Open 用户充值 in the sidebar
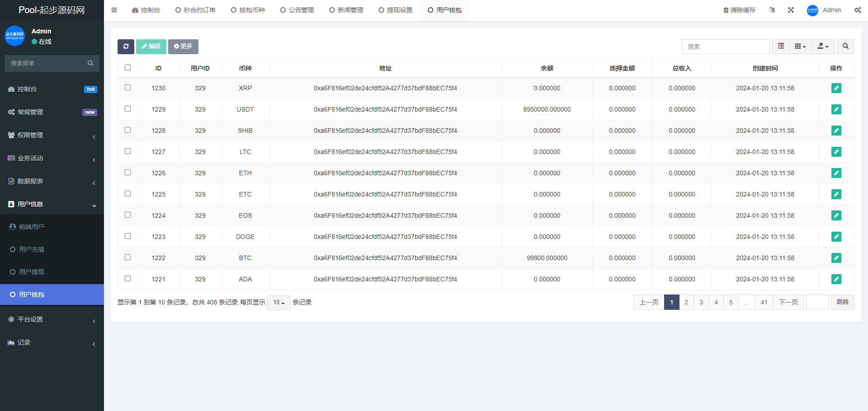Image resolution: width=868 pixels, height=411 pixels. (x=32, y=249)
